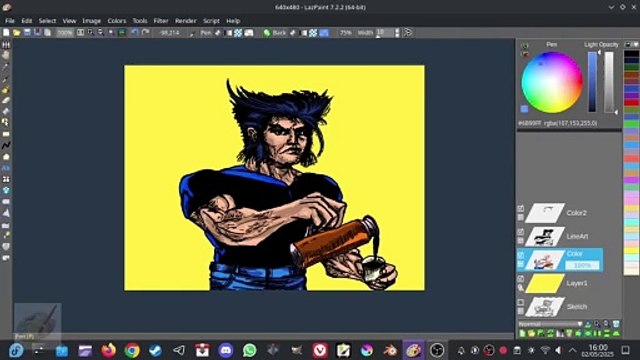Save the image with floppy icon

(x=27, y=33)
